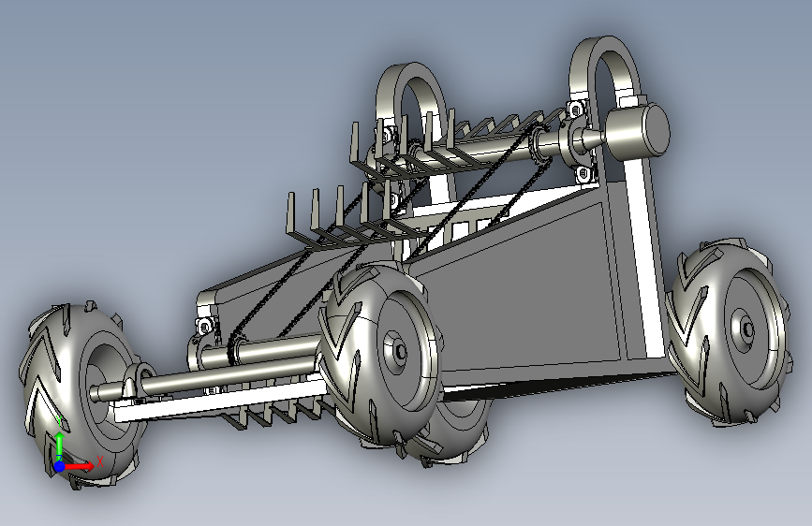Select the white vertical strip on the rear frame
This screenshot has width=812, height=526.
pyautogui.click(x=644, y=259)
